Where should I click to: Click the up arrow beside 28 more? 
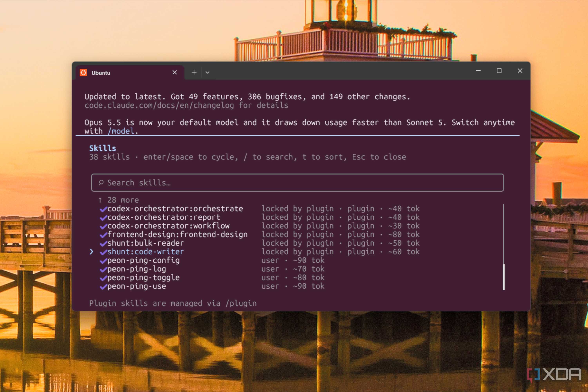point(100,200)
